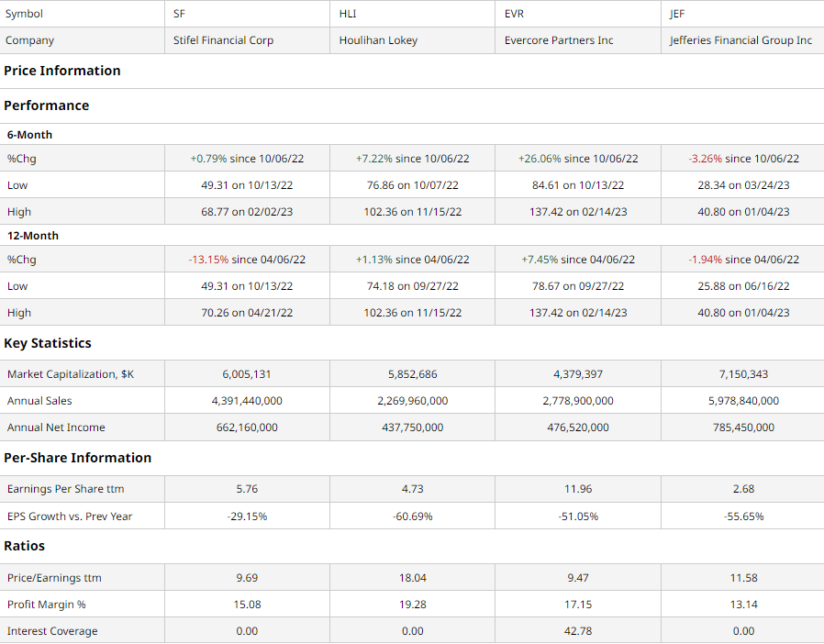Open the Evercore Partners Inc company page
Image resolution: width=824 pixels, height=644 pixels.
point(556,40)
